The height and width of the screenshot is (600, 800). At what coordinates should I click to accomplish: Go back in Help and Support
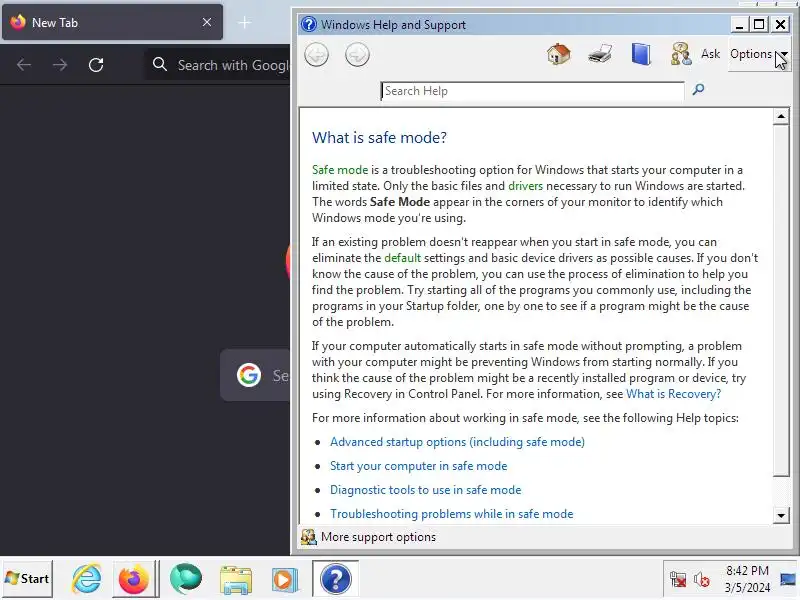[316, 55]
